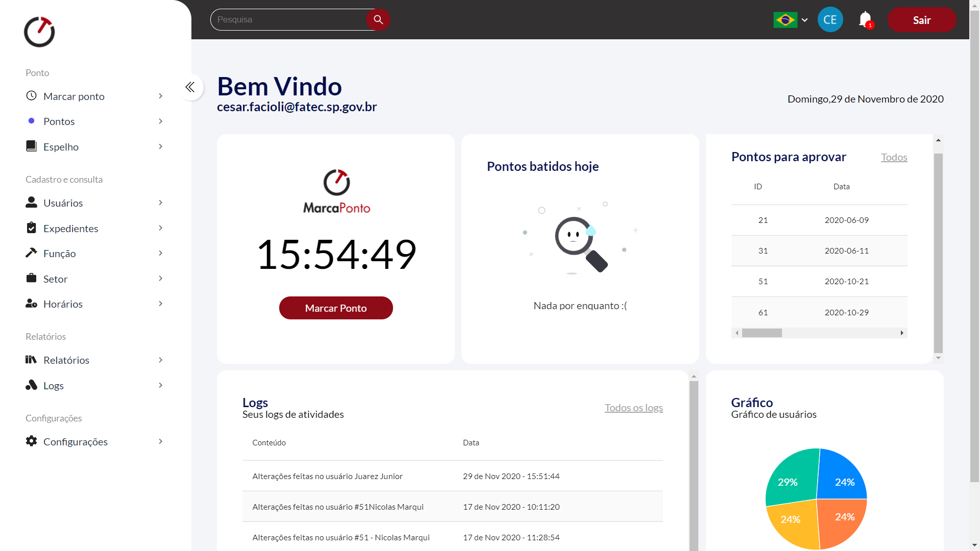
Task: Click the MarcaPonto logo in sidebar
Action: pos(39,32)
